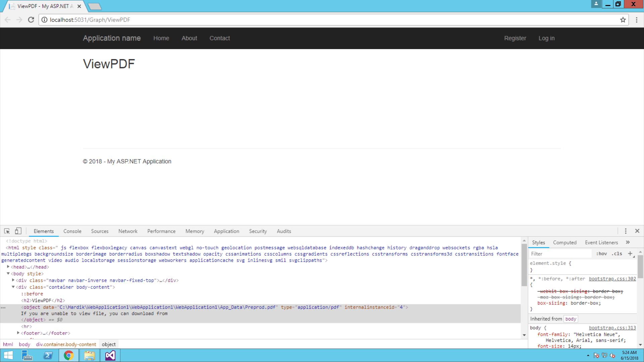Viewport: 644px width, 362px height.
Task: Bookmark the page using the star icon
Action: coord(623,20)
